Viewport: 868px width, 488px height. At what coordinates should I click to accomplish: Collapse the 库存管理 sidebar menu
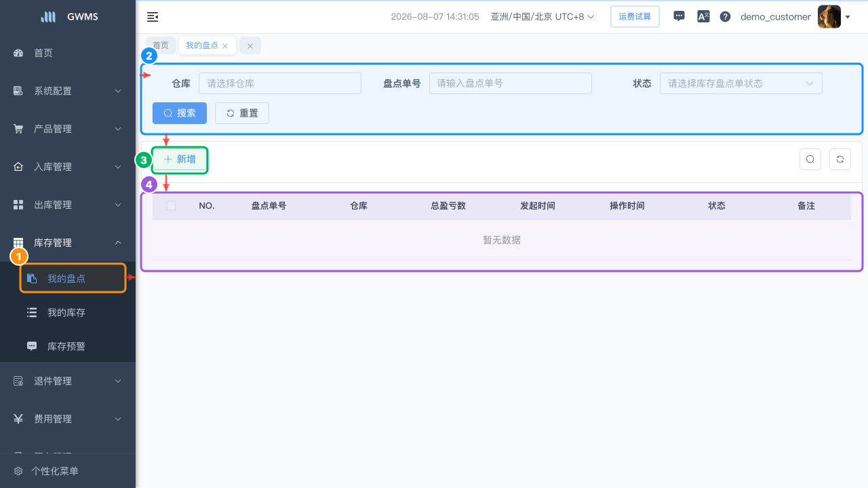(68, 243)
